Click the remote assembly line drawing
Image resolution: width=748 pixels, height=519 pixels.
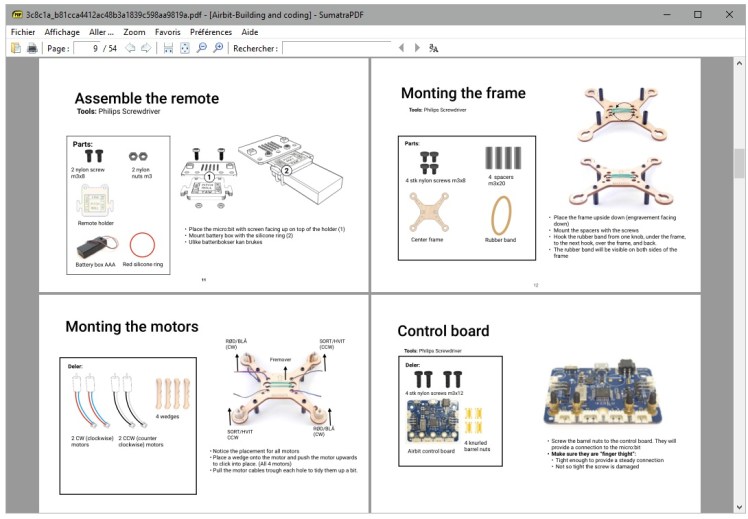[x=261, y=172]
